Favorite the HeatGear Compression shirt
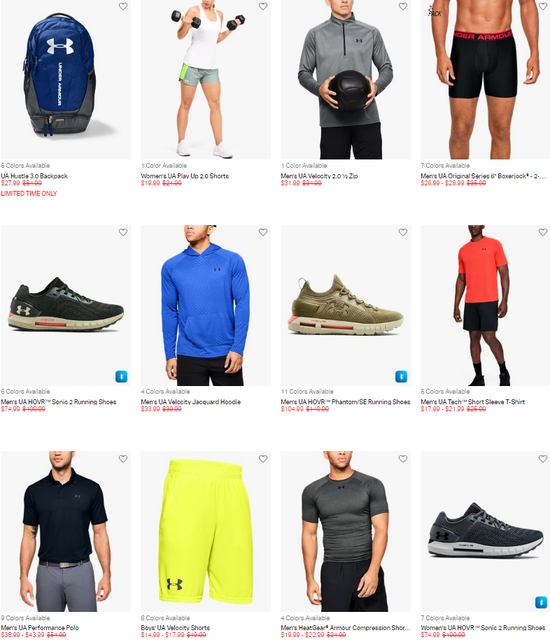Viewport: 550px width, 642px height. coord(403,459)
